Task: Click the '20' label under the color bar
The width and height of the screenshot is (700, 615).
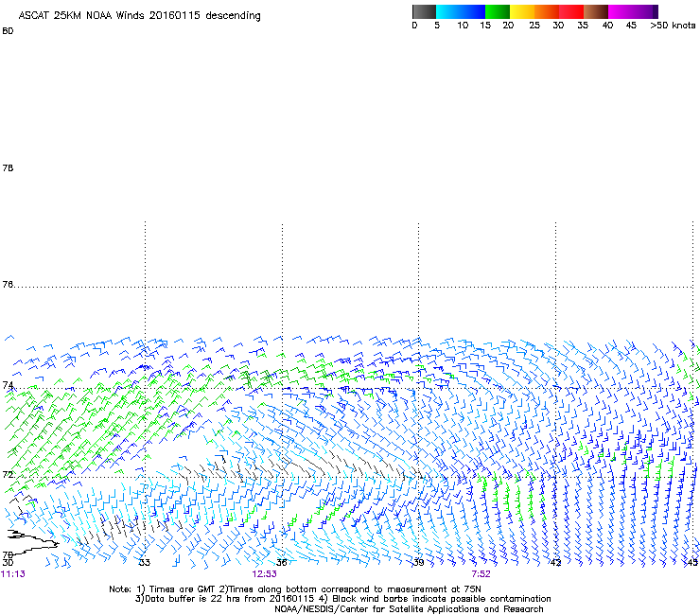Action: pyautogui.click(x=508, y=26)
